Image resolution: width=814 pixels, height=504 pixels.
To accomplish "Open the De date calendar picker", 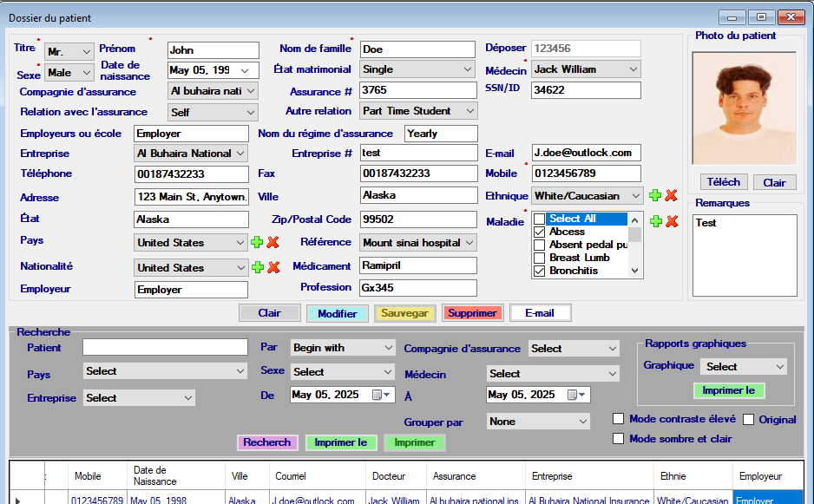I will (378, 395).
